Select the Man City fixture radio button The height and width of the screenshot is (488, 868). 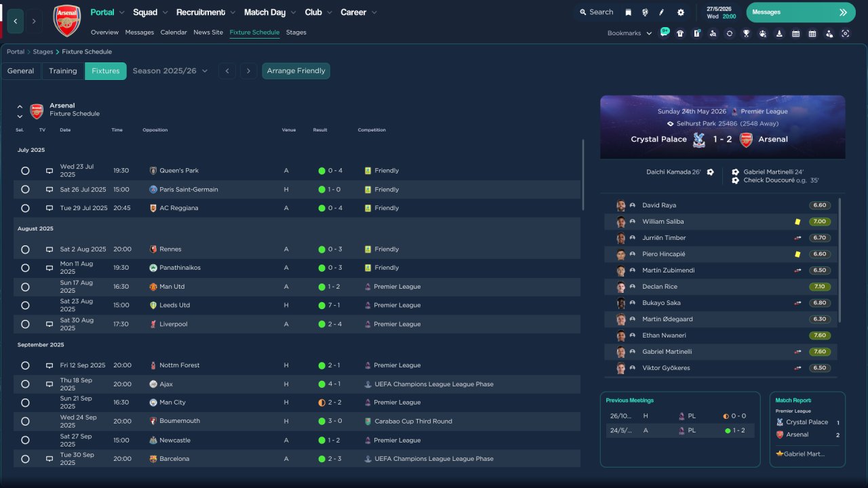[25, 403]
